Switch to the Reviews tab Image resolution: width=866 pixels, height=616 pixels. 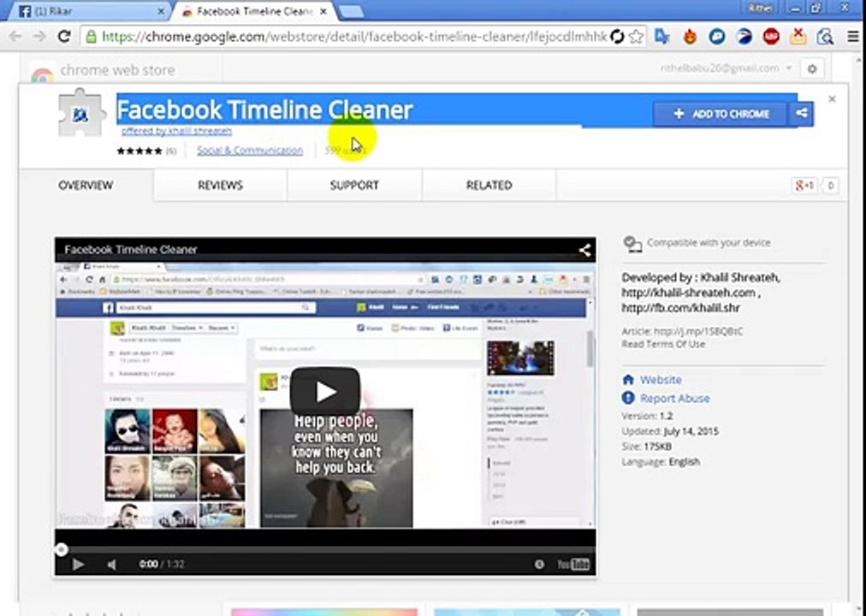click(x=221, y=186)
